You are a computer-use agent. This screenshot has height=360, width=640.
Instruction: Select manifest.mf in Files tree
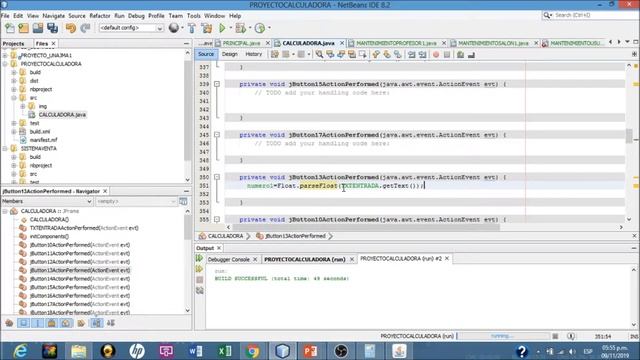pyautogui.click(x=44, y=140)
